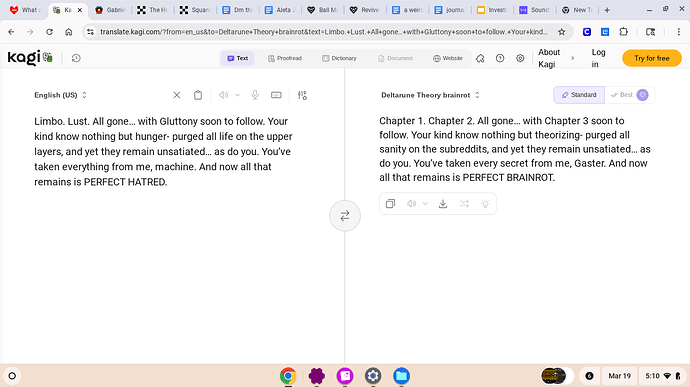Click the blue C extension icon
Screen dimensions: 690x387
587,32
